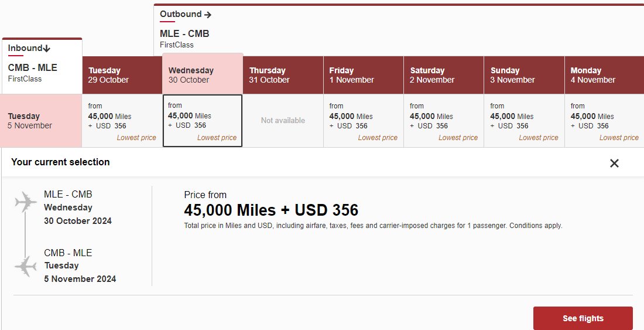644x330 pixels.
Task: Select the Saturday 2 November date header
Action: (x=444, y=75)
